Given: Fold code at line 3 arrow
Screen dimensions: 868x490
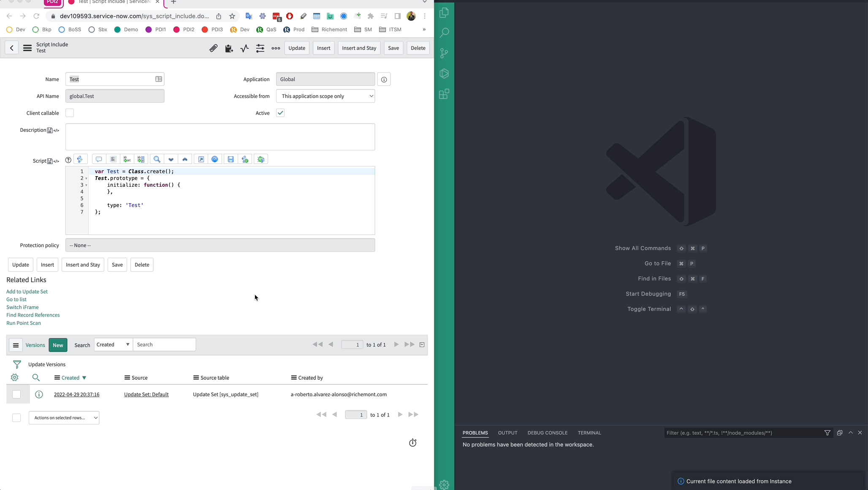Looking at the screenshot, I should pyautogui.click(x=86, y=185).
